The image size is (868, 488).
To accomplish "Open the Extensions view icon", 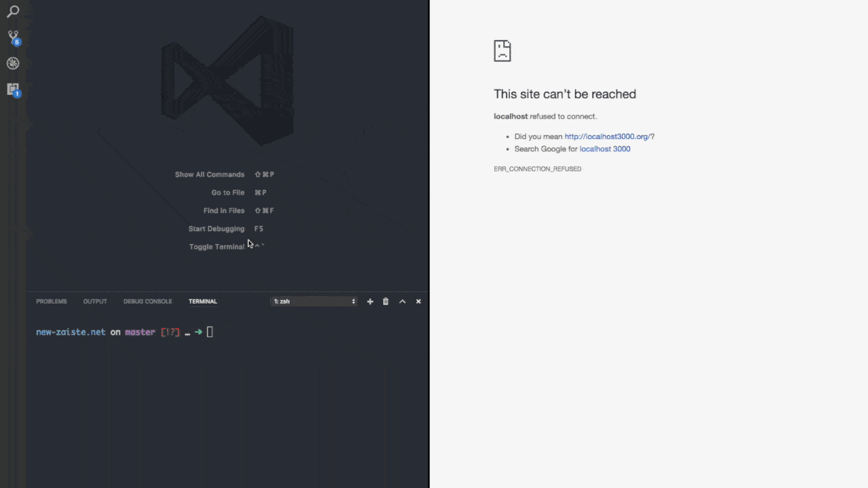I will click(14, 89).
